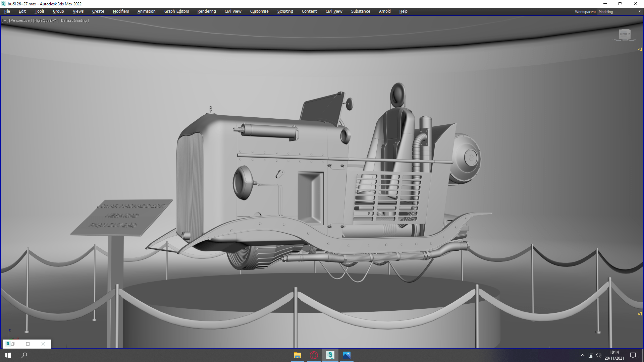
Task: Click the taskbar clock showing 18:14
Action: tap(614, 355)
